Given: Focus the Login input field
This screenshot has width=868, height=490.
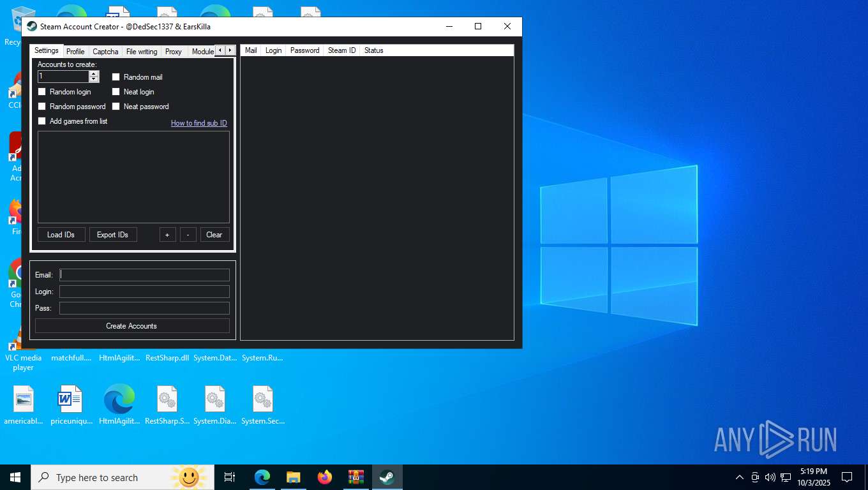Looking at the screenshot, I should [144, 292].
